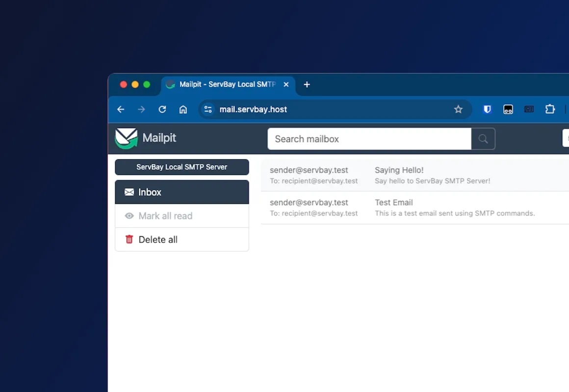Open the "Saying Hello!" email

pyautogui.click(x=399, y=170)
